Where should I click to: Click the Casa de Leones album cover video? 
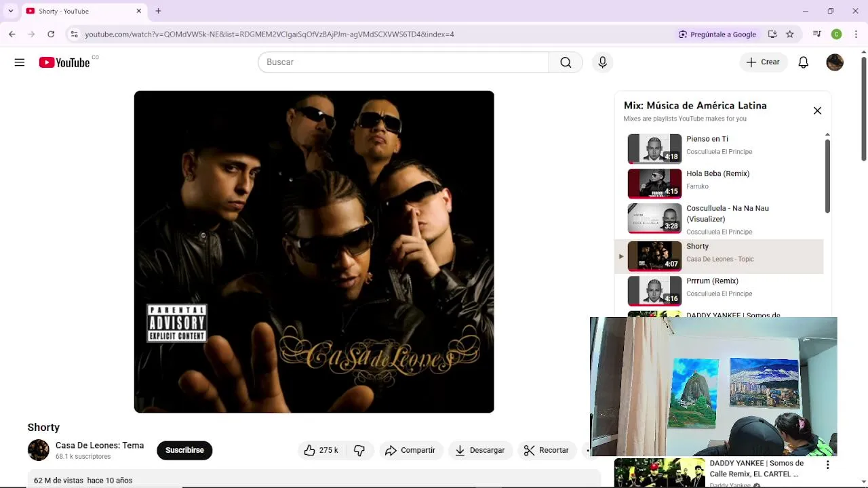pos(314,251)
